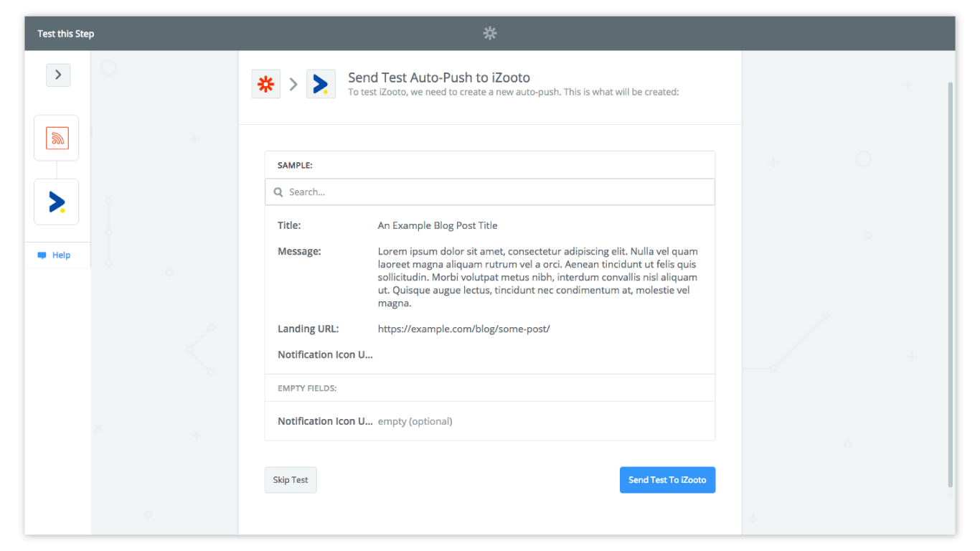Click the 'empty (optional)' field value
This screenshot has height=551, width=980.
pos(415,421)
